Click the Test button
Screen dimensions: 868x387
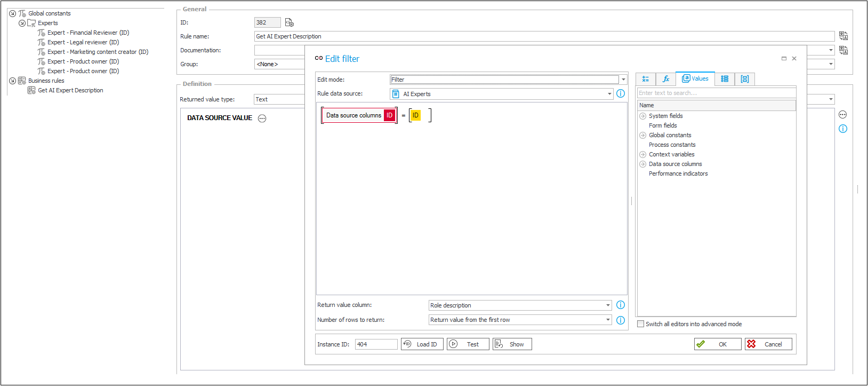coord(468,344)
